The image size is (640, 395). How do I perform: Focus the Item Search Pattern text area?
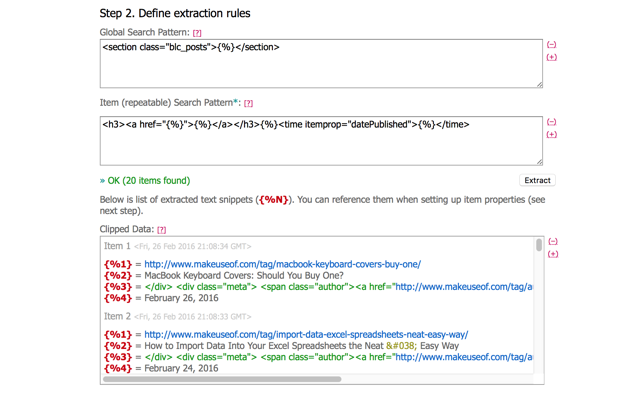point(321,141)
